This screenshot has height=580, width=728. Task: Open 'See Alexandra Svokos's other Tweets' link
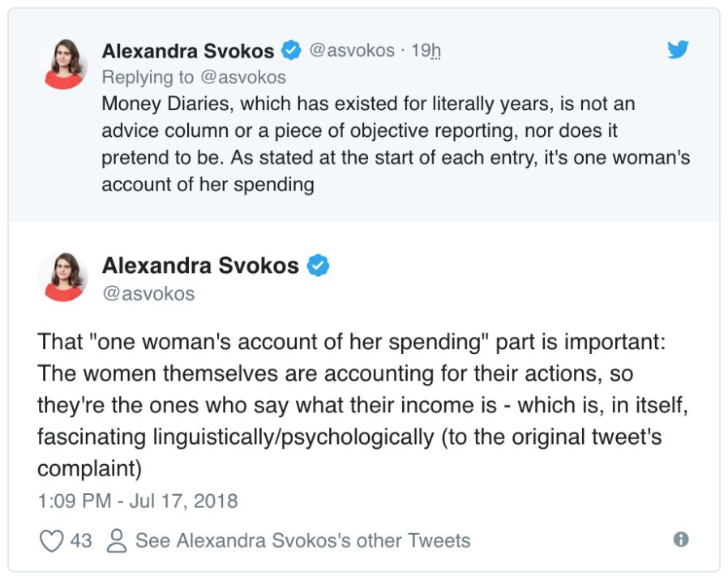tap(302, 540)
